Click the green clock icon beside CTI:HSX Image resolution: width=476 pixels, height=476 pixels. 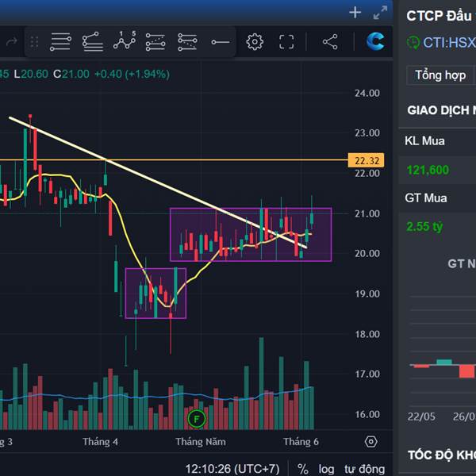coord(413,43)
